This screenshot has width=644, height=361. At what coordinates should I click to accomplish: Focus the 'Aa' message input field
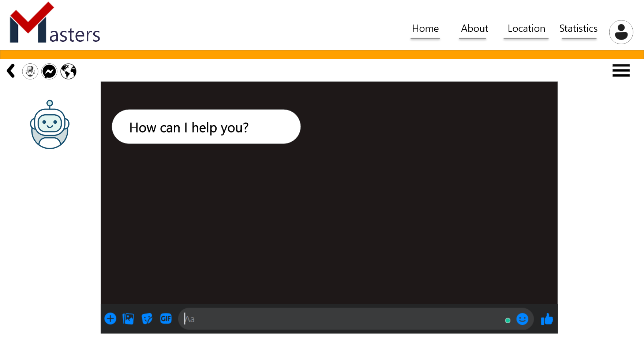click(340, 319)
